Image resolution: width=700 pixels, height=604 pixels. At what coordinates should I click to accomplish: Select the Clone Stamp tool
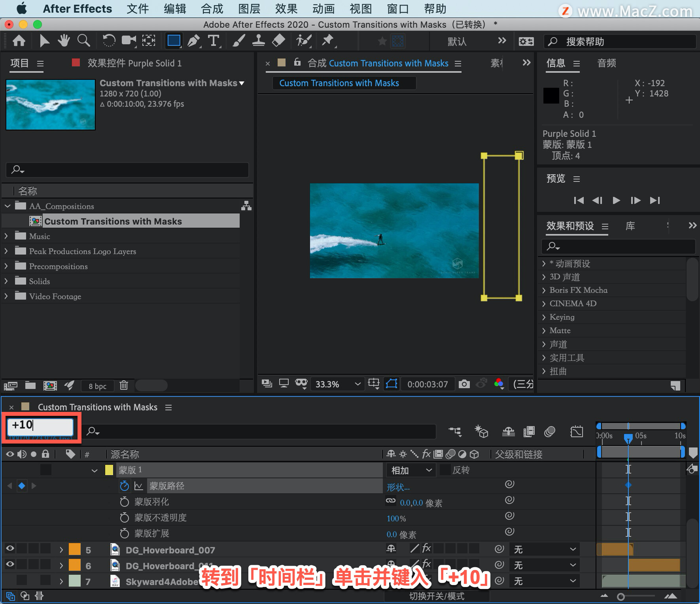point(259,41)
